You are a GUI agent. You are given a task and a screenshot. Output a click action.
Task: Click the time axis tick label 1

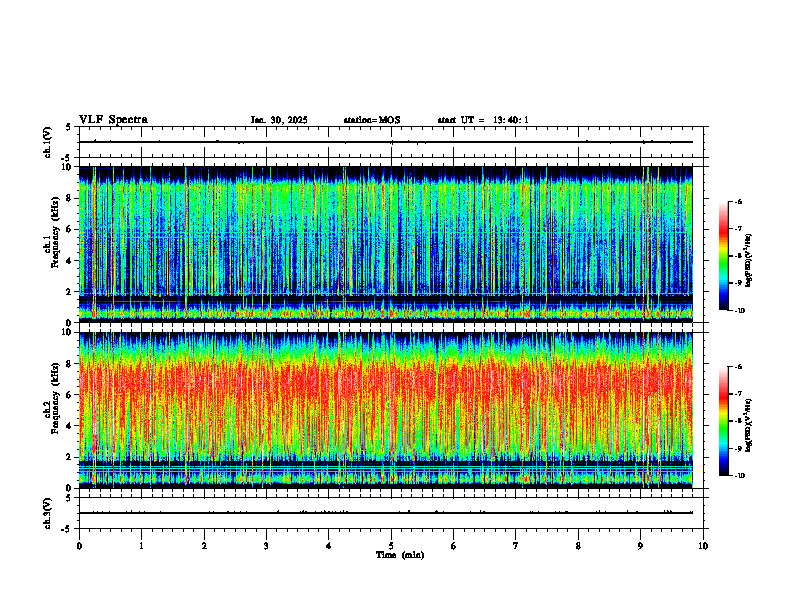pos(142,546)
